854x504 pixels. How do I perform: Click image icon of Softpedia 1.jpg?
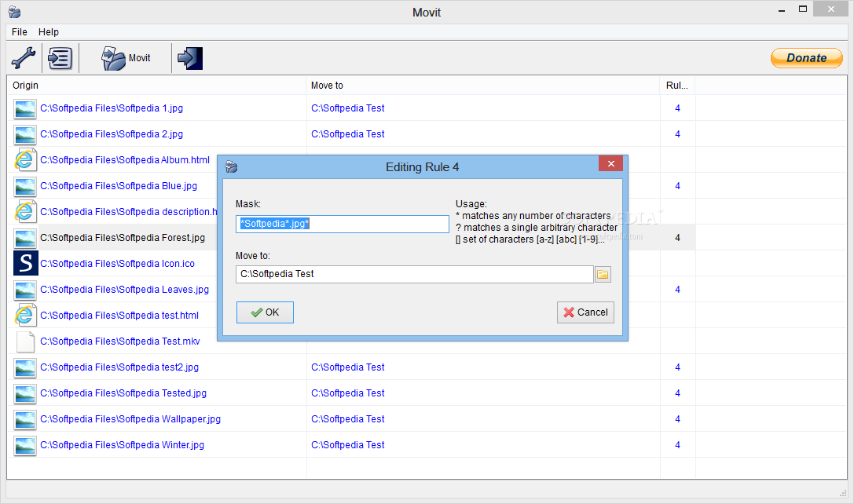point(25,108)
